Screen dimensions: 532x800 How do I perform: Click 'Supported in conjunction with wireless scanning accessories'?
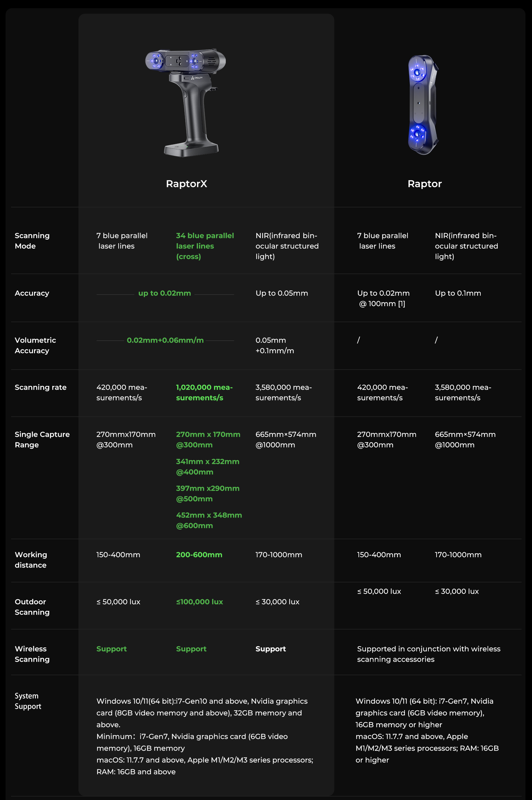pyautogui.click(x=428, y=654)
